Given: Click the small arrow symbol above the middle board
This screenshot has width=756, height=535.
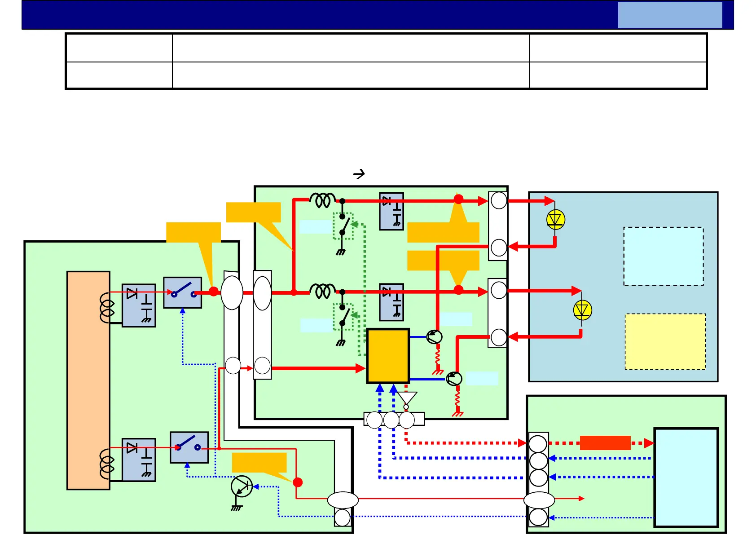Looking at the screenshot, I should coord(359,174).
